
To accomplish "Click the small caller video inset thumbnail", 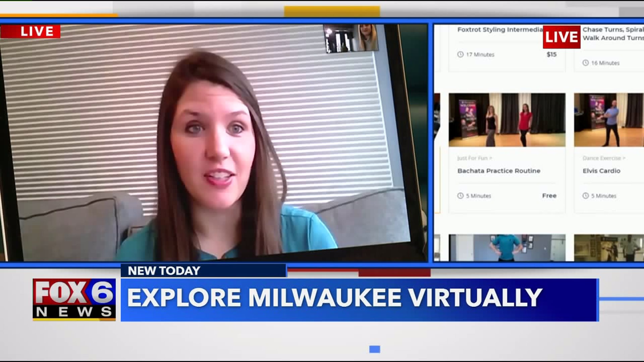I will (351, 38).
